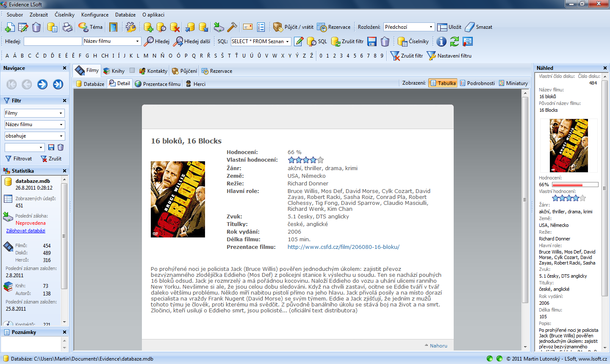Go to next record with blue arrow

(x=42, y=84)
